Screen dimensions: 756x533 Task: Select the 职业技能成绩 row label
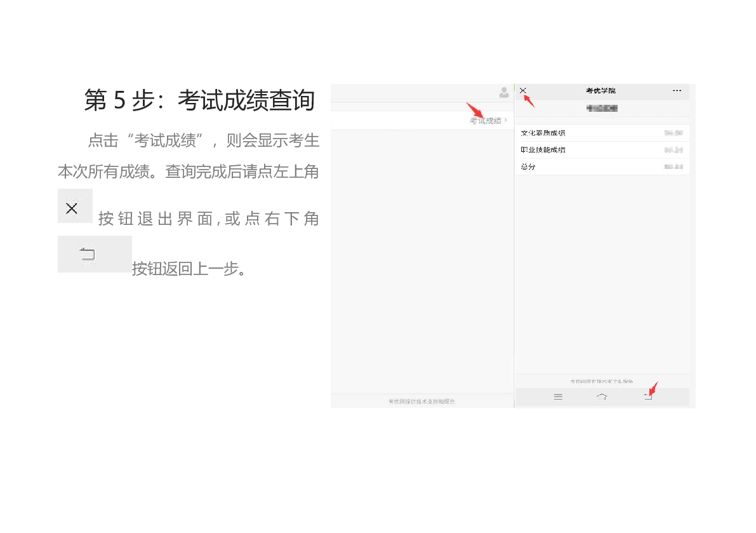543,150
